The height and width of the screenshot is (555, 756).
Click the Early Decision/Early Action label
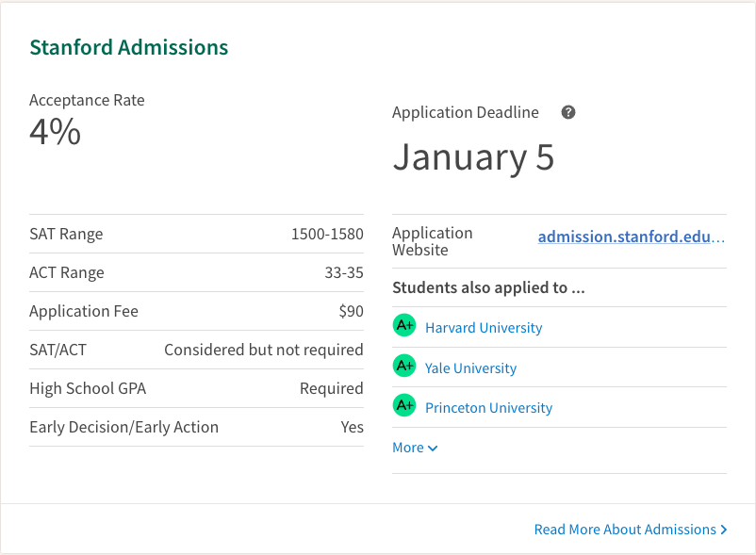123,427
